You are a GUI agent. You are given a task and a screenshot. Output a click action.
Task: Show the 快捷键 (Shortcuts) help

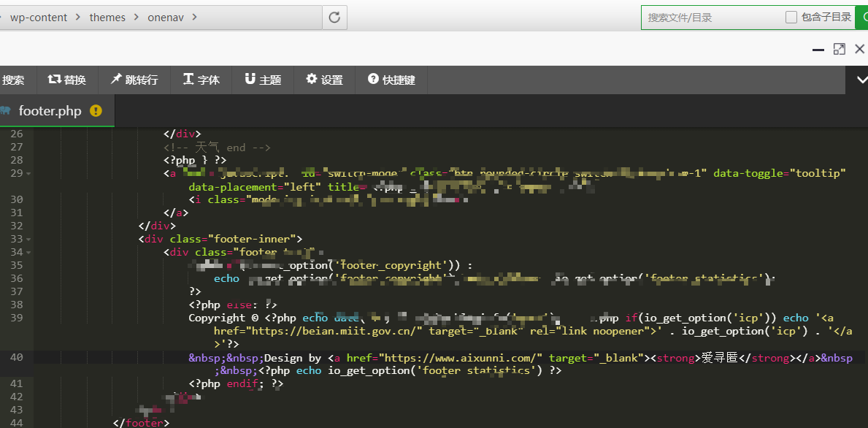391,80
